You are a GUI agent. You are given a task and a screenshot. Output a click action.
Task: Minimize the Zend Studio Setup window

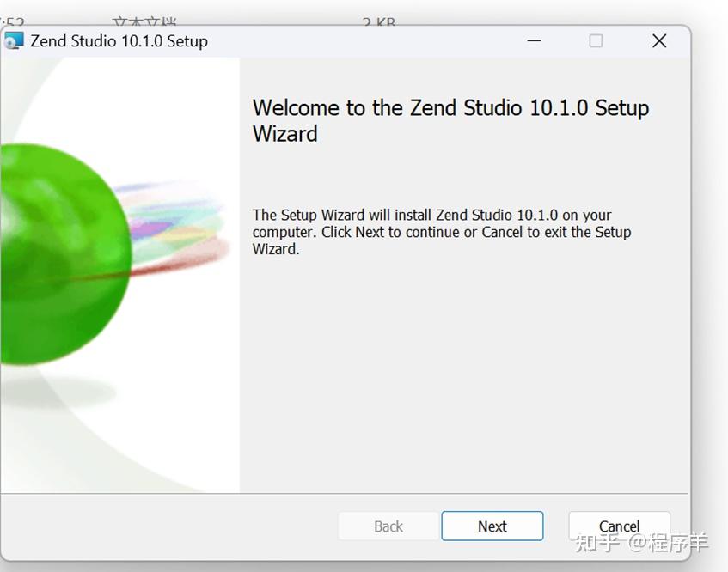tap(534, 40)
